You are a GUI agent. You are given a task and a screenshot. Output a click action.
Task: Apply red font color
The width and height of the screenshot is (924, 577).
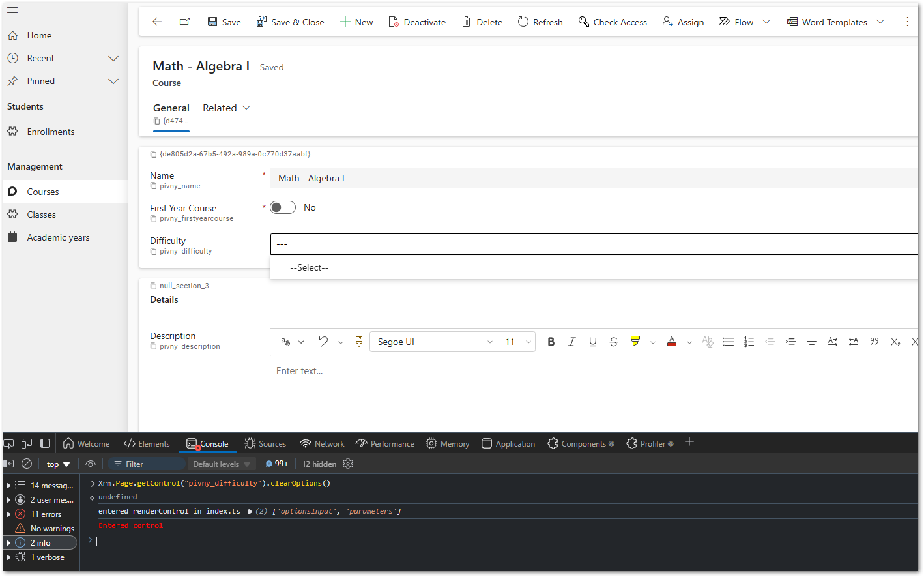(x=672, y=342)
